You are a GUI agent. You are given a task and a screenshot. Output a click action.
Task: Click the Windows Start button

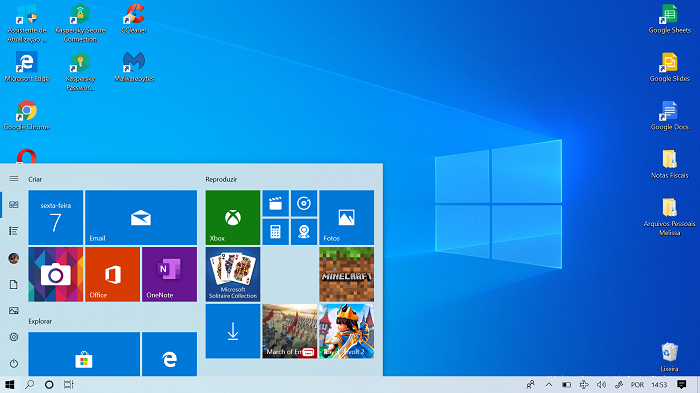[x=10, y=385]
